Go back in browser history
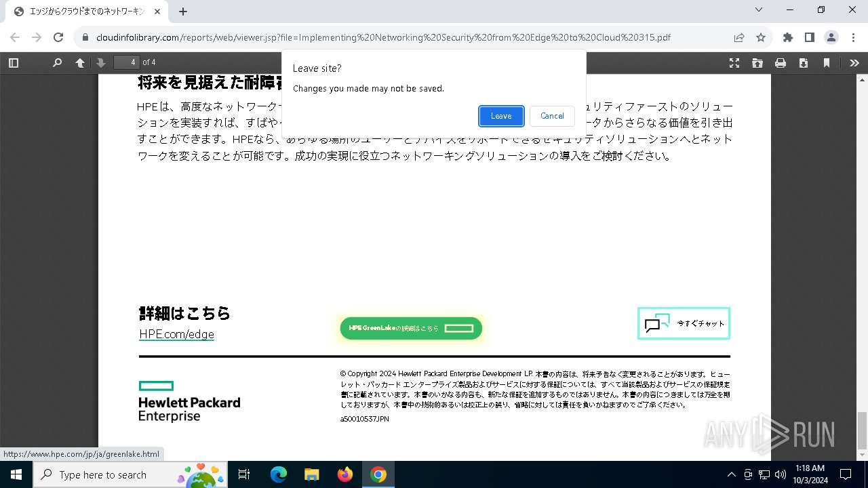 point(15,37)
